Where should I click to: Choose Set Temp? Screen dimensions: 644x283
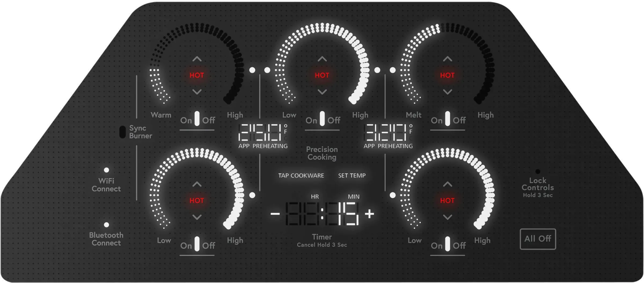(x=352, y=175)
